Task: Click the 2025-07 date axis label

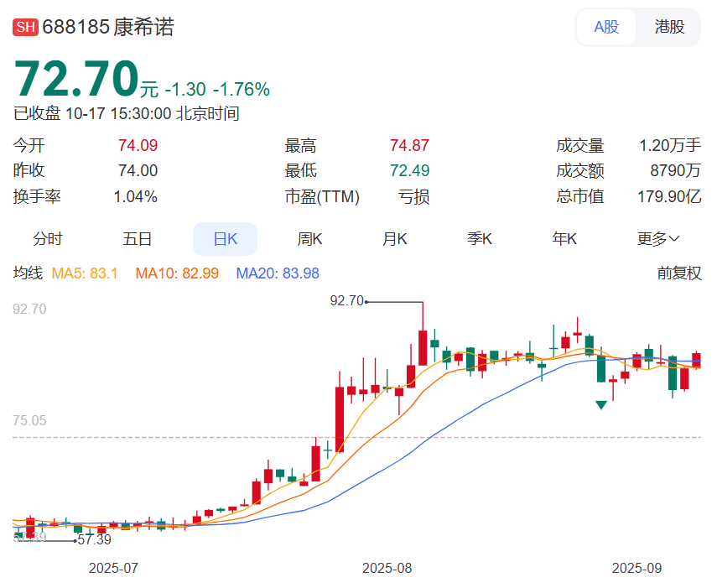Action: pyautogui.click(x=113, y=568)
